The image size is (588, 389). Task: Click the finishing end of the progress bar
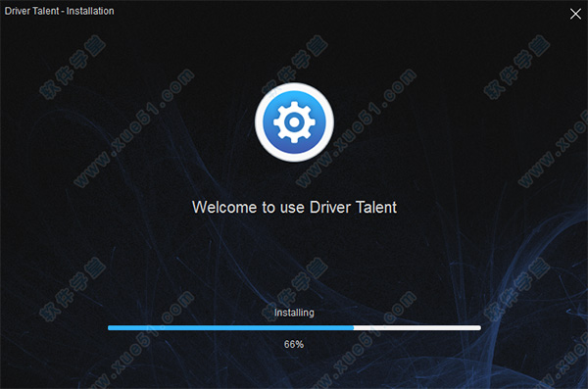pos(479,328)
